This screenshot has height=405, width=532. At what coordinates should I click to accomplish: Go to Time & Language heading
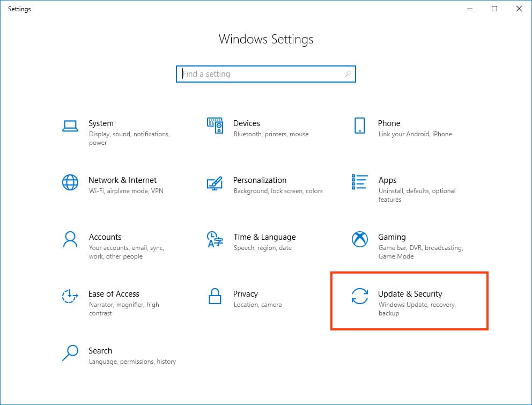point(264,237)
